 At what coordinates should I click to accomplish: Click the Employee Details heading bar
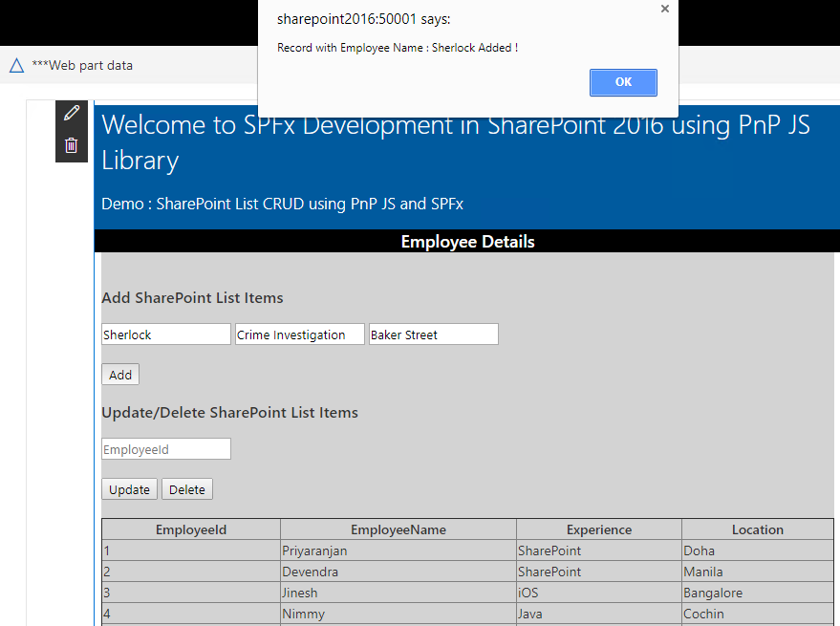tap(467, 241)
